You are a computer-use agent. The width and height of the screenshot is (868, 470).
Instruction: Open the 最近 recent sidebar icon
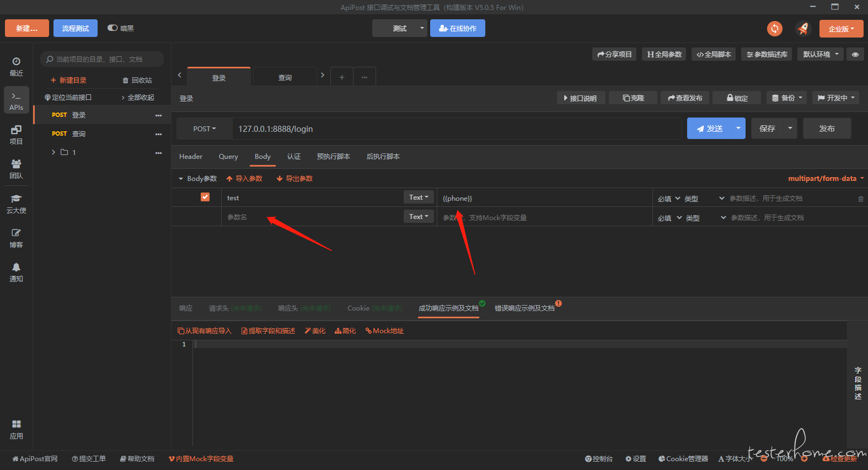[16, 66]
